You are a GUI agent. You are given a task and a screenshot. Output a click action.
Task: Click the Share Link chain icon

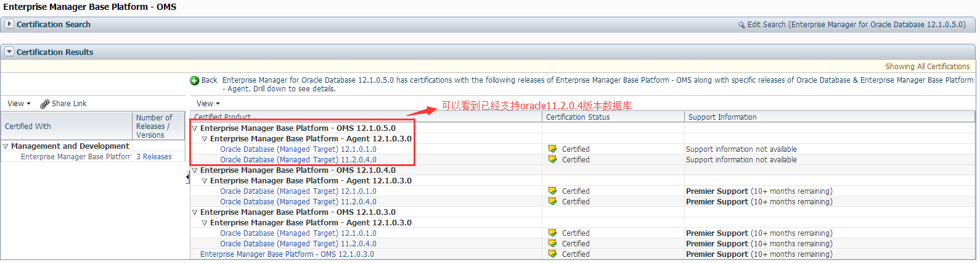[x=44, y=104]
